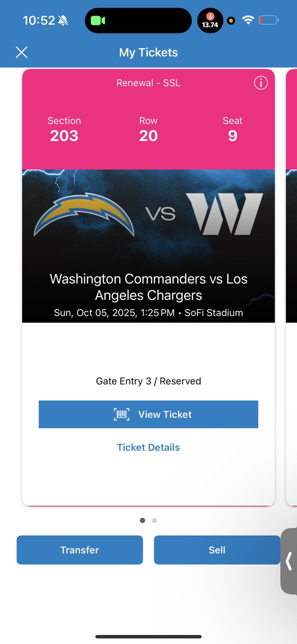Tap the 13.74 download speed indicator
The image size is (297, 644).
point(210,21)
